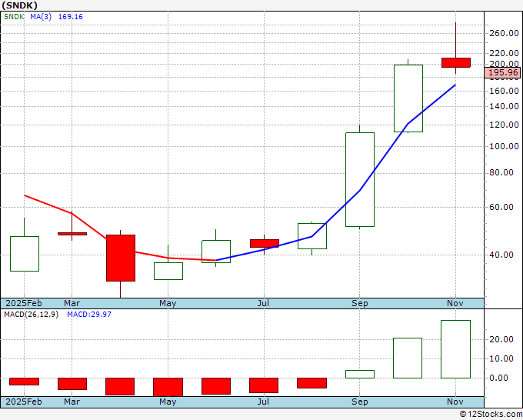The image size is (523, 420).
Task: Click the May label on MACD axis
Action: 168,402
